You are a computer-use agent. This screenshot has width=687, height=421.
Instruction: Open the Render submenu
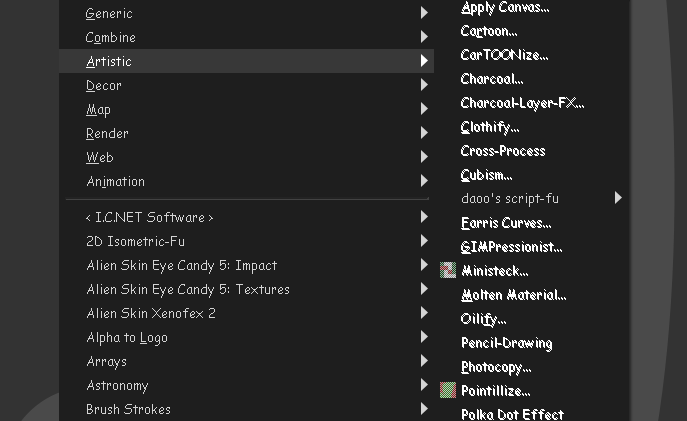[x=247, y=133]
